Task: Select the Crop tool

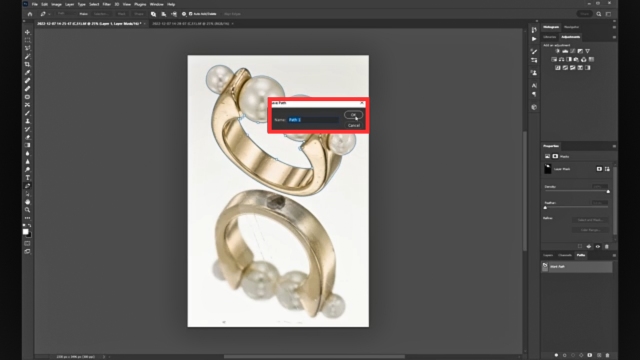Action: [27, 64]
